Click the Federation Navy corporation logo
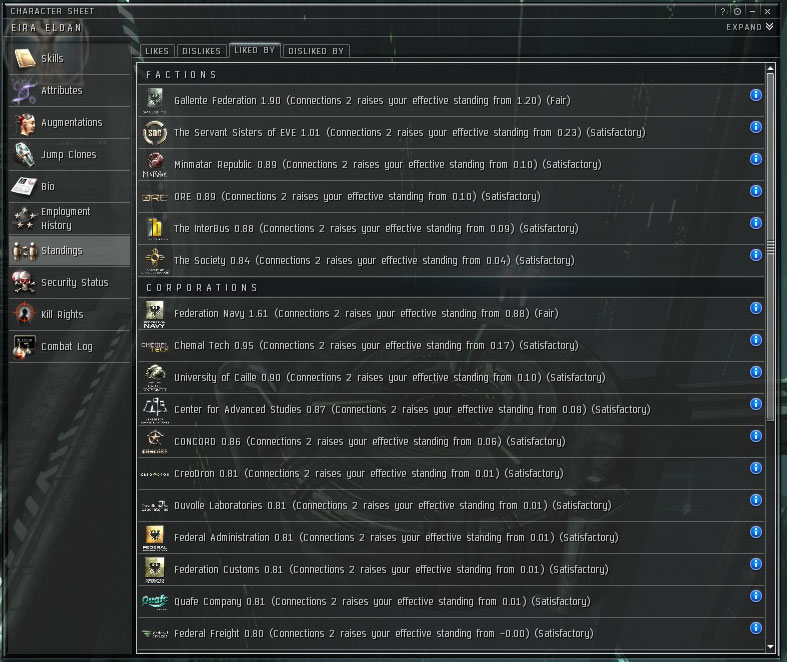This screenshot has width=787, height=662. (x=155, y=314)
